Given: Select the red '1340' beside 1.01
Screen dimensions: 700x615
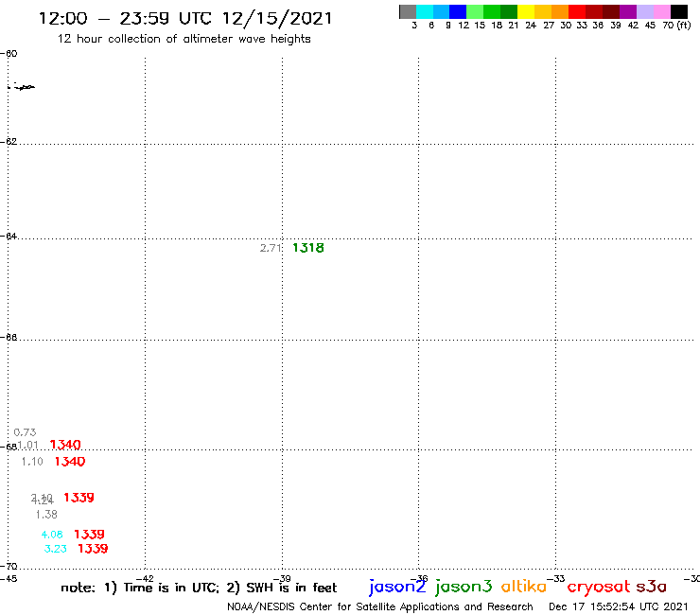Looking at the screenshot, I should 65,445.
